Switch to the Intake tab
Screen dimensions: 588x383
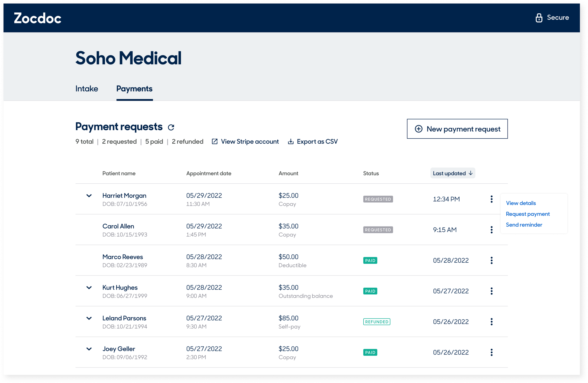[87, 89]
